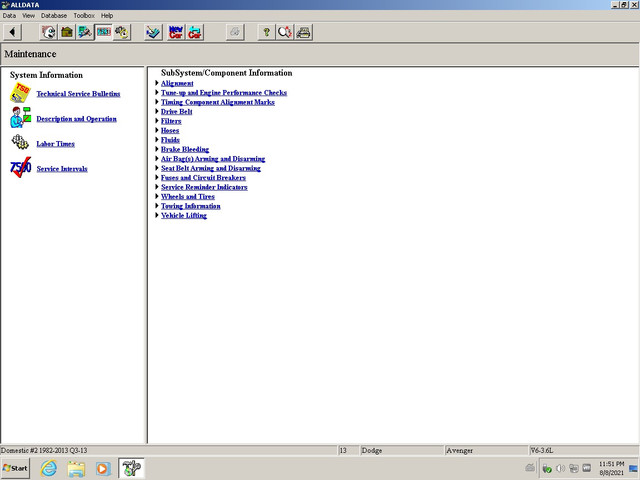
Task: Click the ALLDATA taskbar application icon
Action: pyautogui.click(x=131, y=468)
